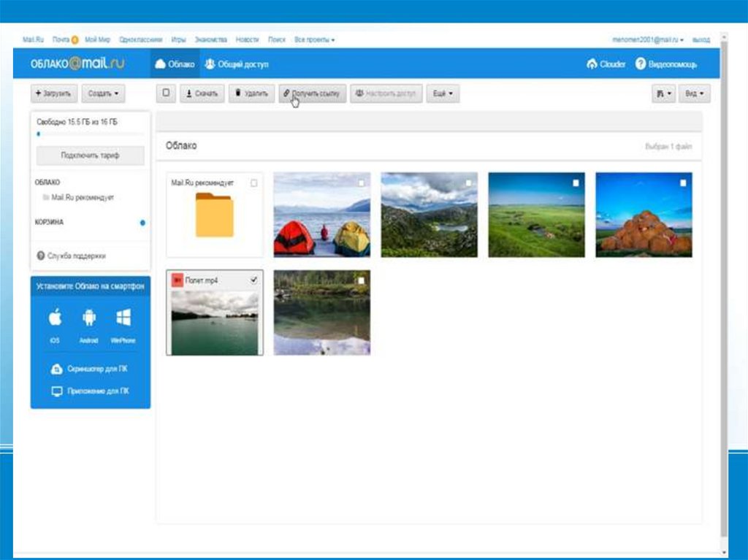
Task: Open the forest reflection lake thumbnail
Action: (x=322, y=313)
